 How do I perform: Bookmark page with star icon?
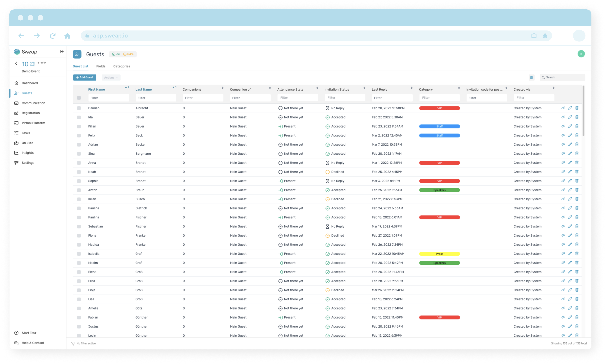pyautogui.click(x=545, y=36)
